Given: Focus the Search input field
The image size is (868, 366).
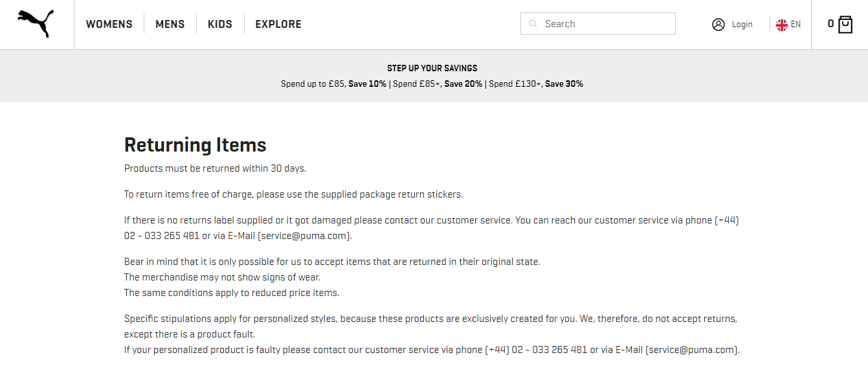Looking at the screenshot, I should click(598, 24).
